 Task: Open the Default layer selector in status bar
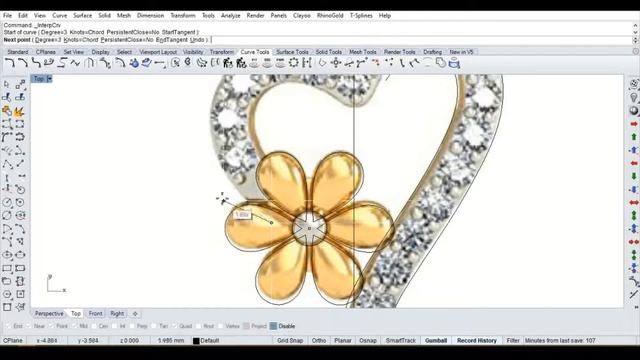coord(210,340)
